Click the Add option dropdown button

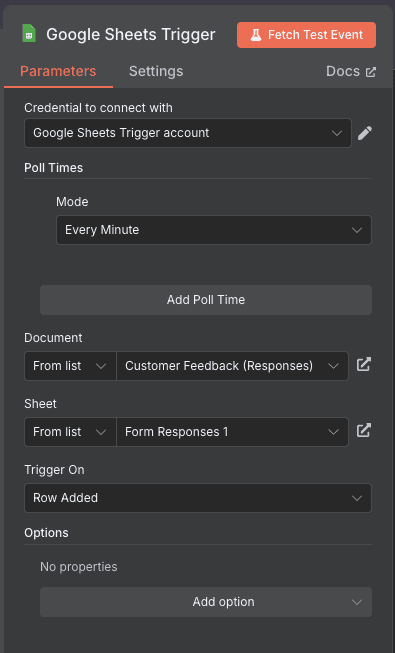coord(206,602)
